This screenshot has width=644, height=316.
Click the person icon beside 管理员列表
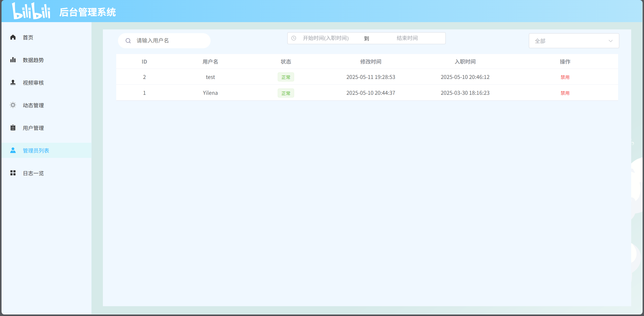pyautogui.click(x=13, y=150)
